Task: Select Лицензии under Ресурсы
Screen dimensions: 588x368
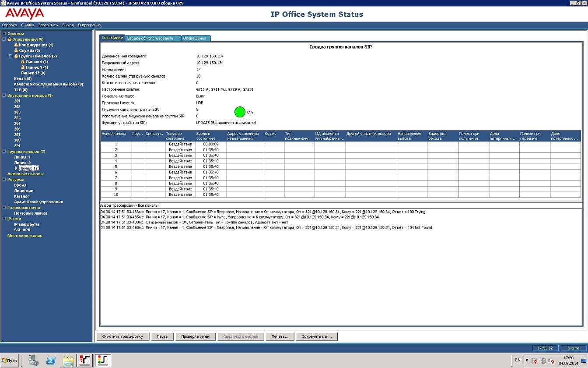Action: tap(24, 191)
